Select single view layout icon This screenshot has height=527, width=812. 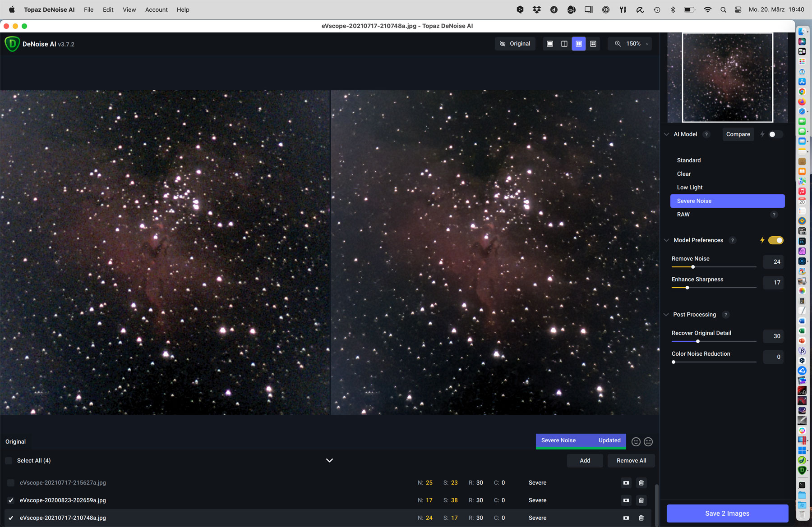[550, 44]
